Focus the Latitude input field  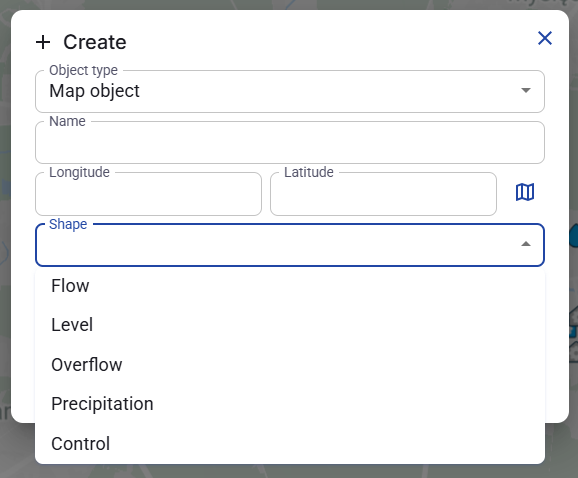point(383,194)
